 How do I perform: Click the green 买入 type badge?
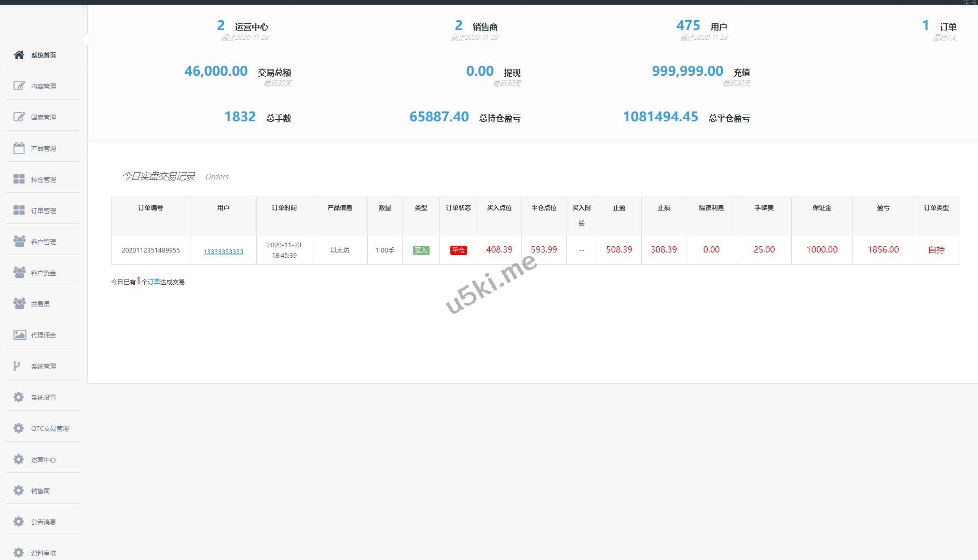(x=421, y=250)
